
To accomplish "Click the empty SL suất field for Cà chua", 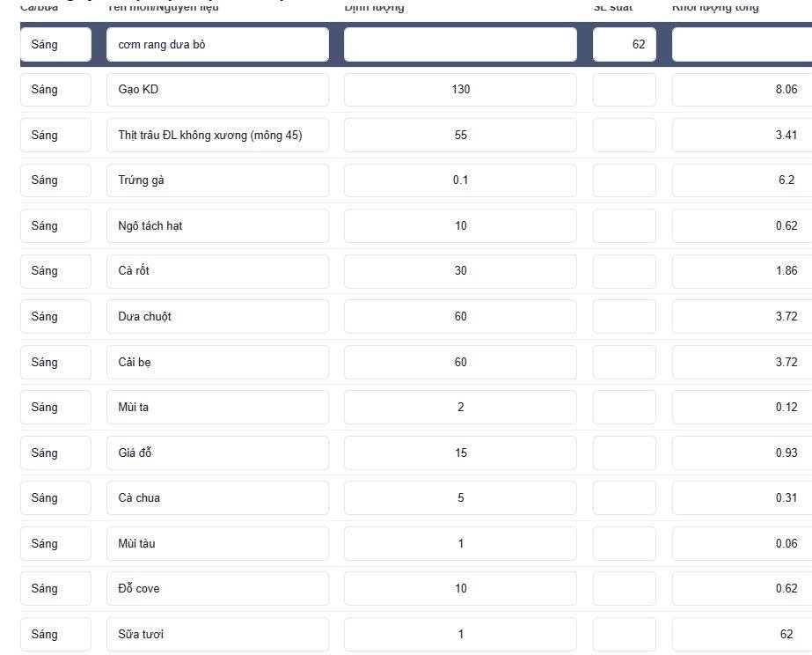I will (625, 498).
